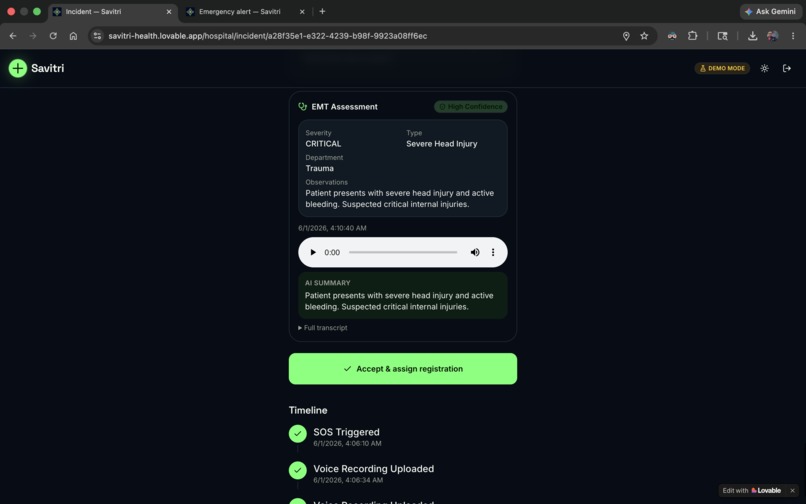This screenshot has width=806, height=504.
Task: Click the CRITICAL severity value
Action: pos(323,143)
